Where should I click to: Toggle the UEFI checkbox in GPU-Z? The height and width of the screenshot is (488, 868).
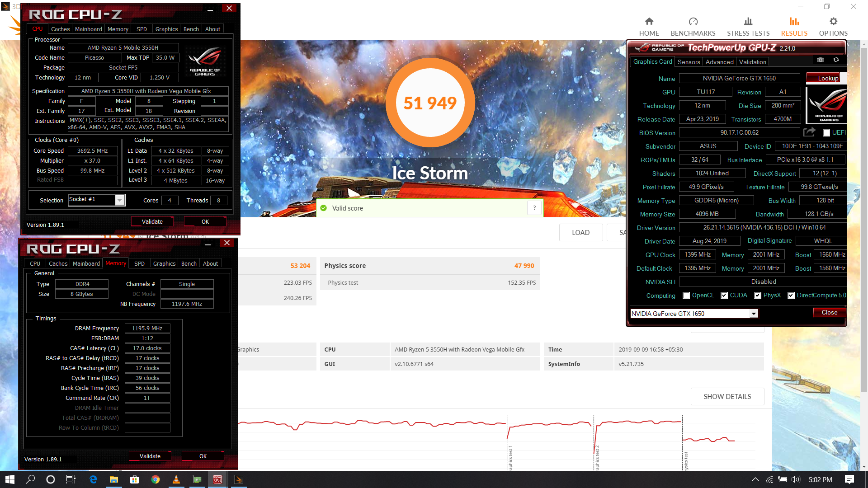[x=826, y=133]
